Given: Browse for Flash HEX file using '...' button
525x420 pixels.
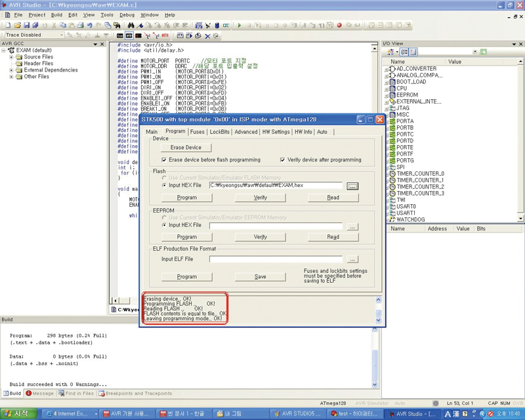Looking at the screenshot, I should click(x=352, y=186).
